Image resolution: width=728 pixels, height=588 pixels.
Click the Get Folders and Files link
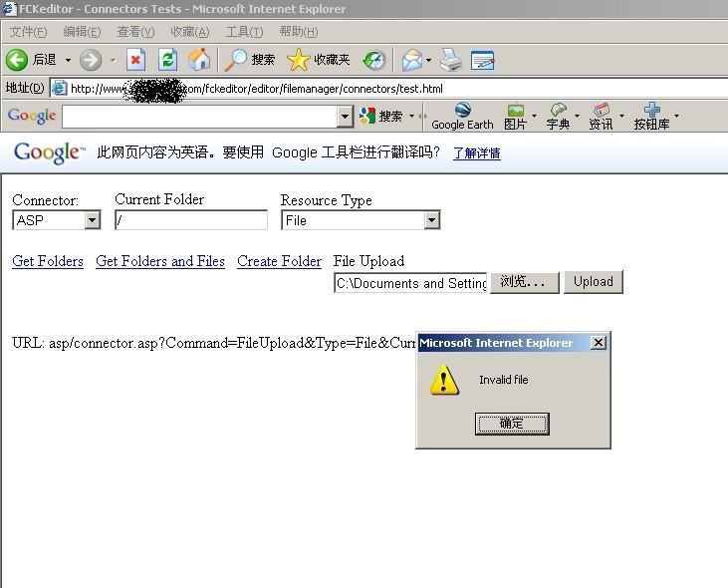160,261
